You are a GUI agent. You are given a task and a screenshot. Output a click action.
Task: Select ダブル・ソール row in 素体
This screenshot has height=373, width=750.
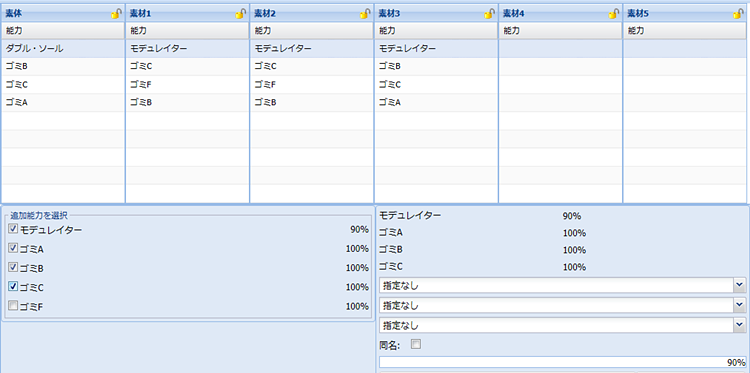(x=63, y=49)
